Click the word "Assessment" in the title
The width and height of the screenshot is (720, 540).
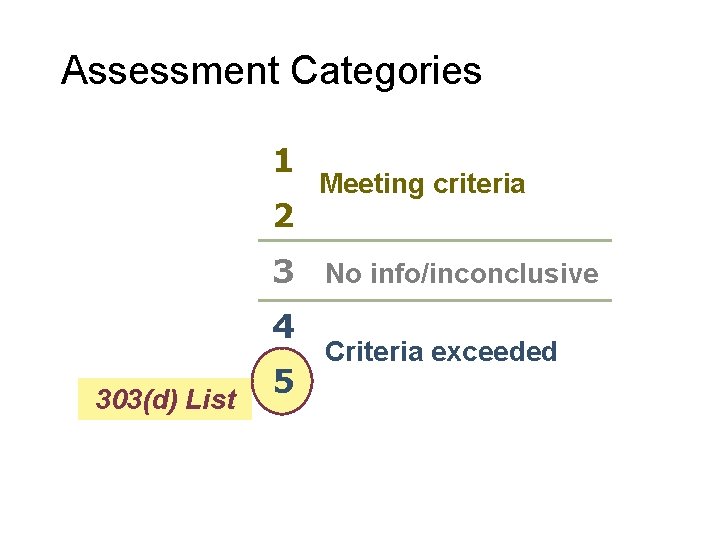170,71
